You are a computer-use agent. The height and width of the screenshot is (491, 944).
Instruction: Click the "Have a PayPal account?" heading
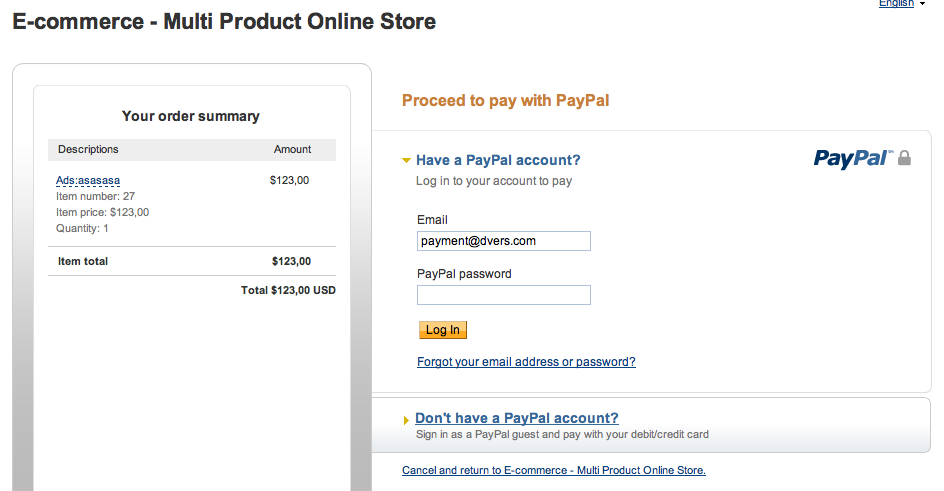tap(498, 160)
